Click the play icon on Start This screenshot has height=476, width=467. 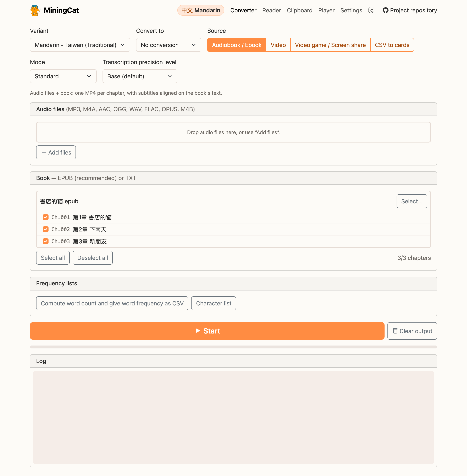pos(198,331)
